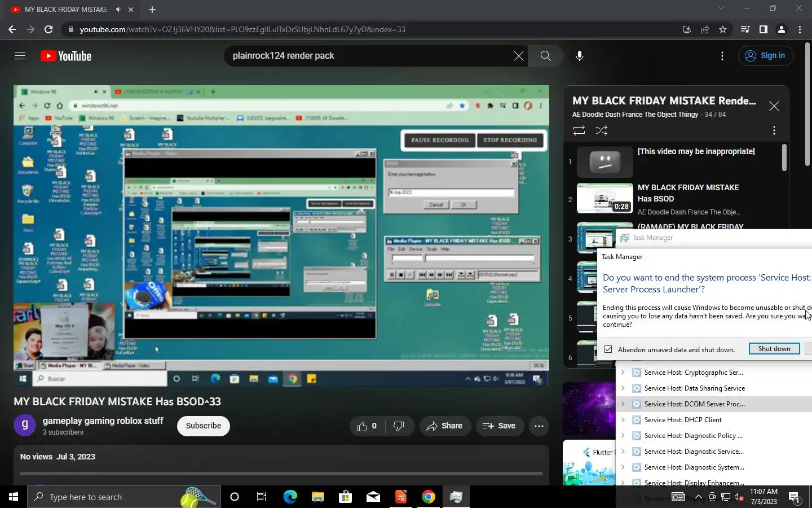The width and height of the screenshot is (812, 508).
Task: Save the video to a playlist
Action: [499, 426]
